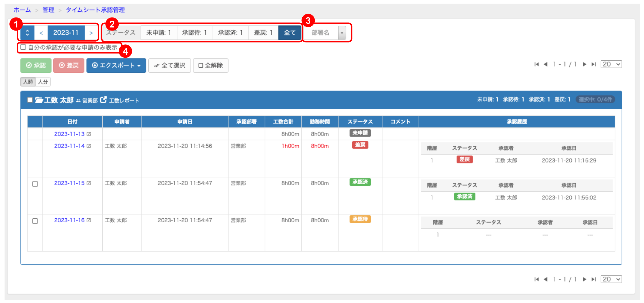This screenshot has height=303, width=644.
Task: Click the 全て選択 button
Action: point(169,65)
